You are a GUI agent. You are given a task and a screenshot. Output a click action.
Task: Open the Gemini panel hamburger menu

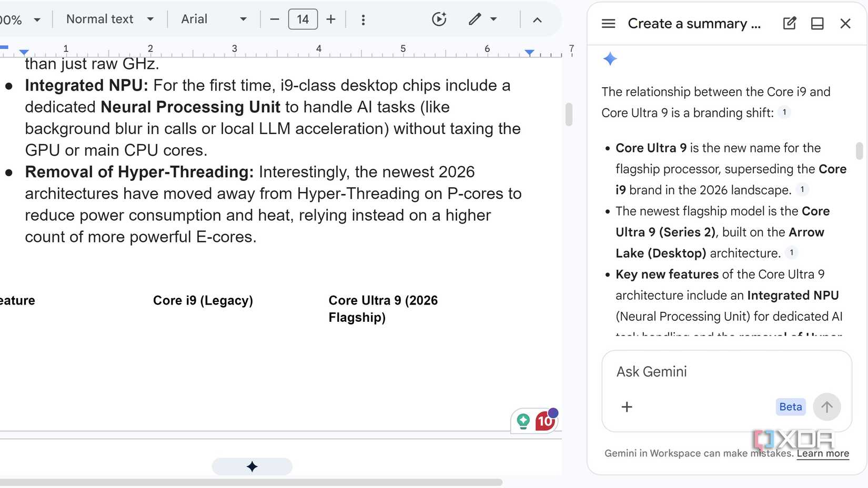pos(608,24)
